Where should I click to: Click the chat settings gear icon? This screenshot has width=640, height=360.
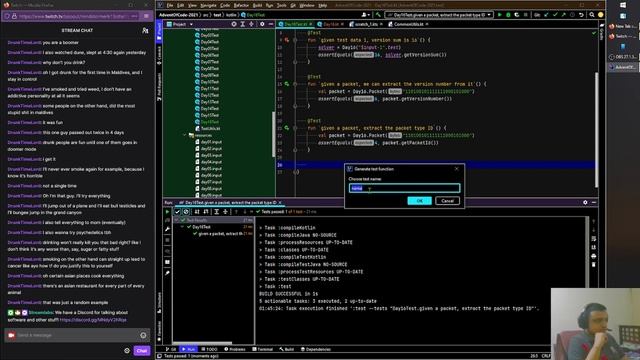127,351
